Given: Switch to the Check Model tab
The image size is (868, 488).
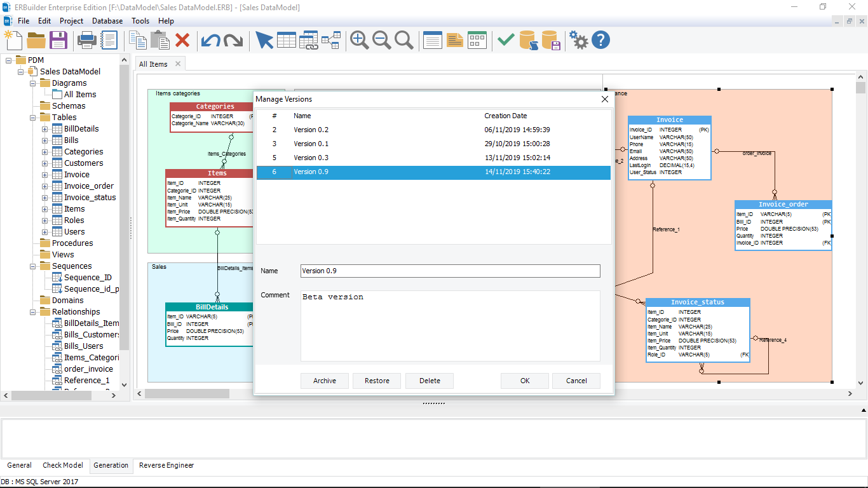Looking at the screenshot, I should click(x=62, y=465).
